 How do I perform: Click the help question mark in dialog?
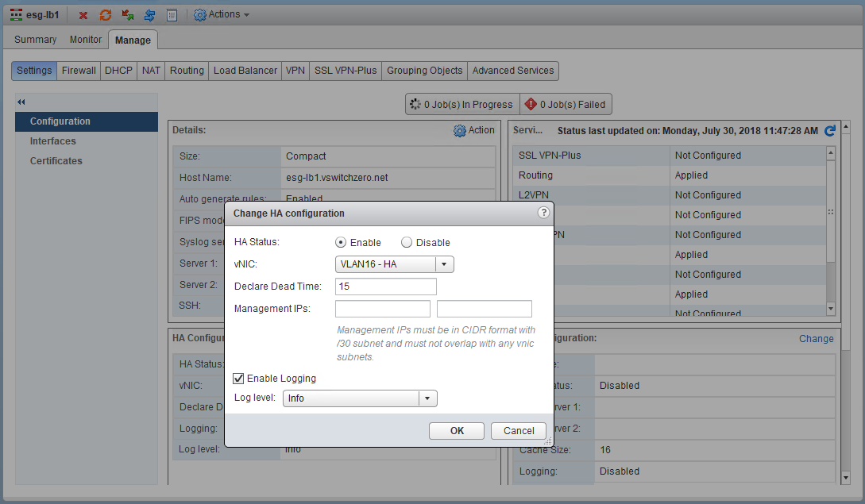tap(543, 213)
